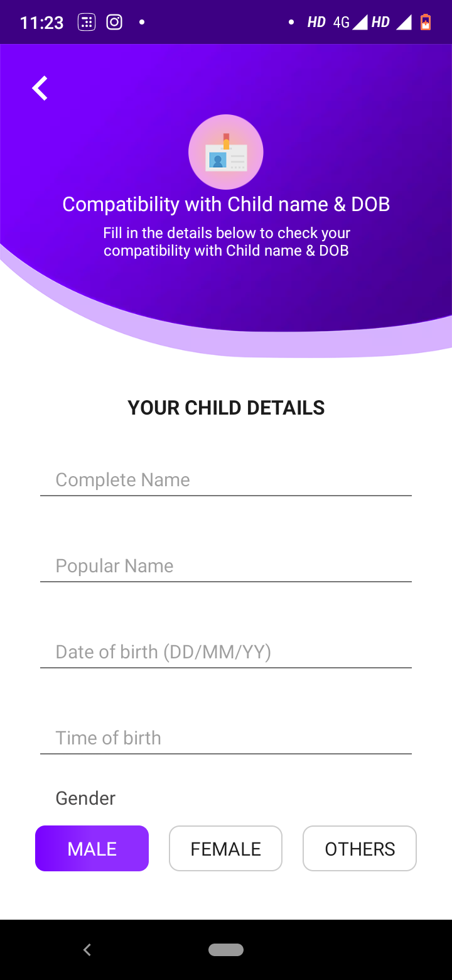Tap the 'Fill in the details below' subtitle
Viewport: 452px width, 980px height.
226,242
